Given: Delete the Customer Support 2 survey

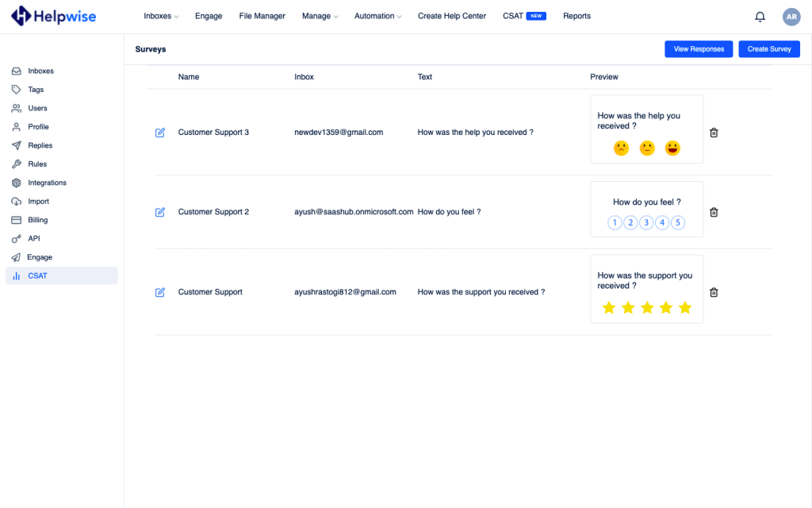Looking at the screenshot, I should [x=713, y=212].
